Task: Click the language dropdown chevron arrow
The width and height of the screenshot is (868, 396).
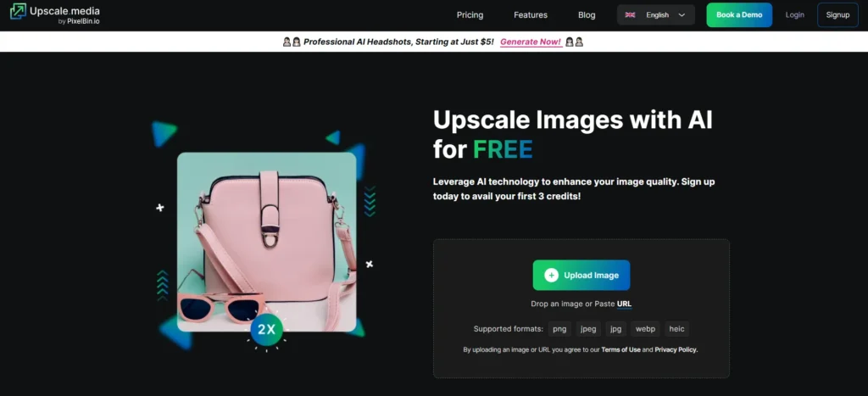Action: coord(682,15)
